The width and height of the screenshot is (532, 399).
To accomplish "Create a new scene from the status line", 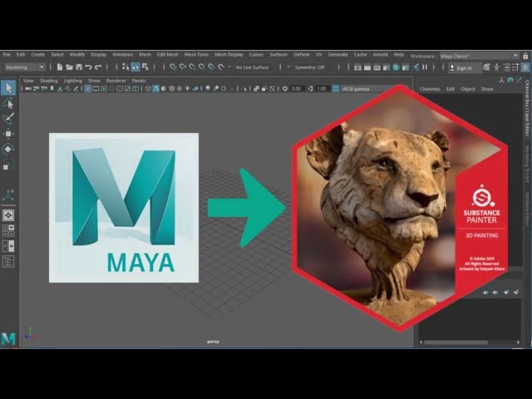I will (x=60, y=67).
